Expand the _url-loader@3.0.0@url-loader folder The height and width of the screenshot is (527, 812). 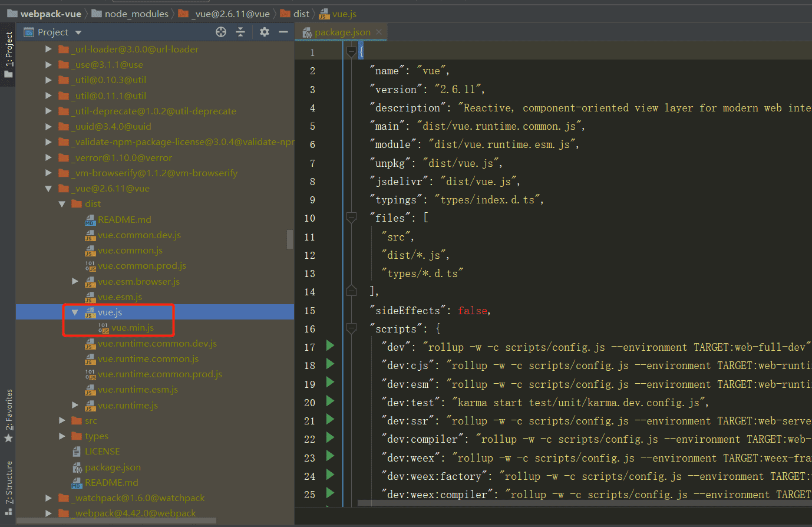pos(49,49)
